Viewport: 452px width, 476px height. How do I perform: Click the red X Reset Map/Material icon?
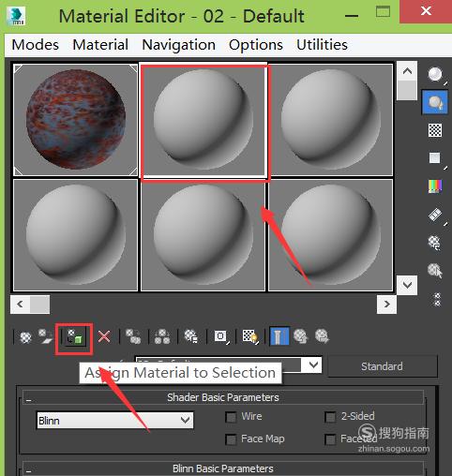[x=104, y=337]
